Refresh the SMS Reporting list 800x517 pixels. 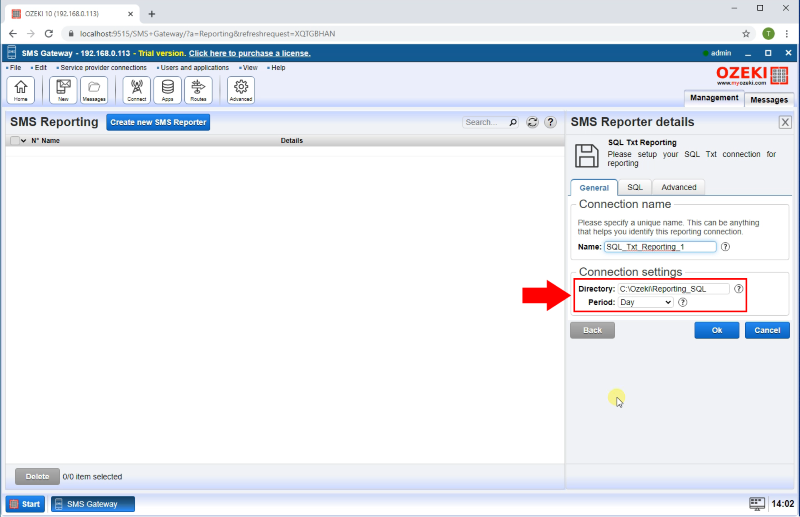click(532, 122)
